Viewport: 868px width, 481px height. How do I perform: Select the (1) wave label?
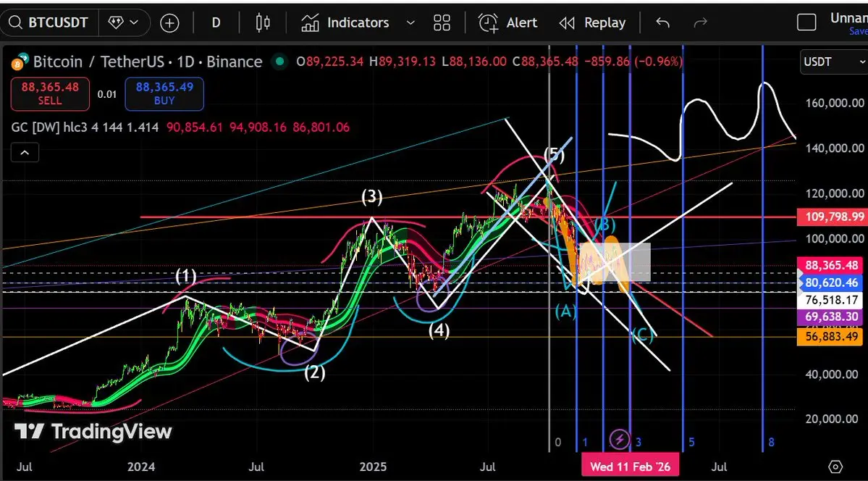pos(186,276)
